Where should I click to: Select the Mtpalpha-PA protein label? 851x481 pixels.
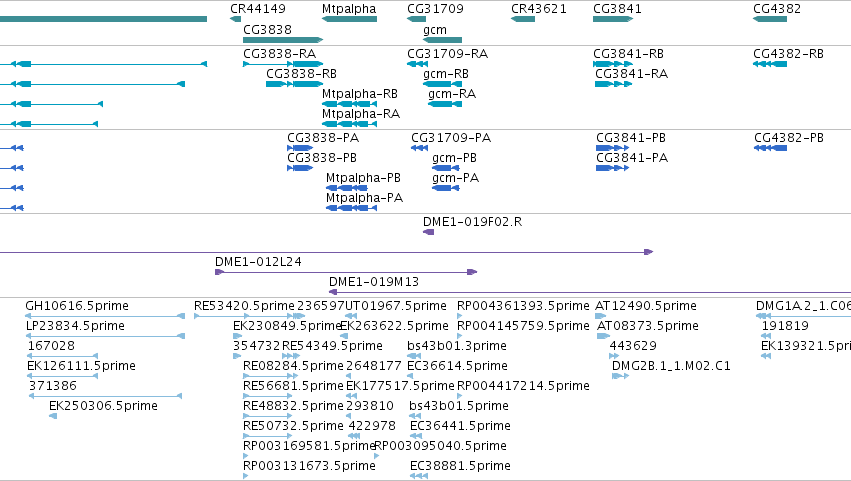364,198
